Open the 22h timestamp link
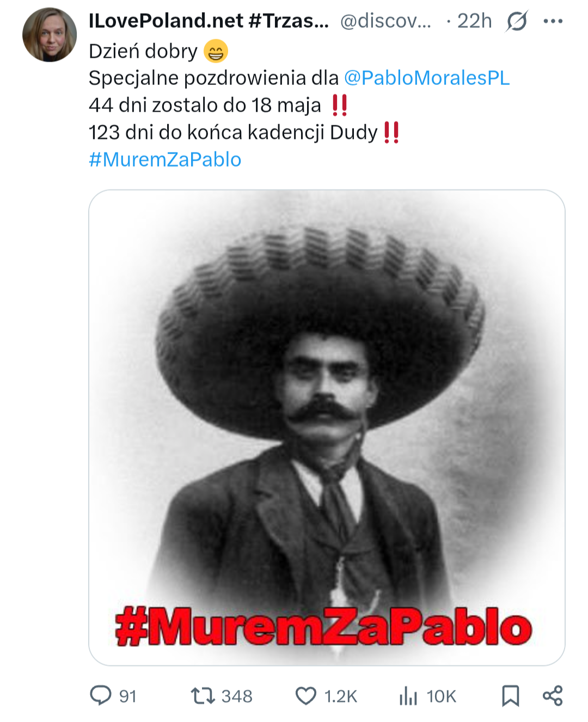Viewport: 588px width, 722px height. (474, 21)
